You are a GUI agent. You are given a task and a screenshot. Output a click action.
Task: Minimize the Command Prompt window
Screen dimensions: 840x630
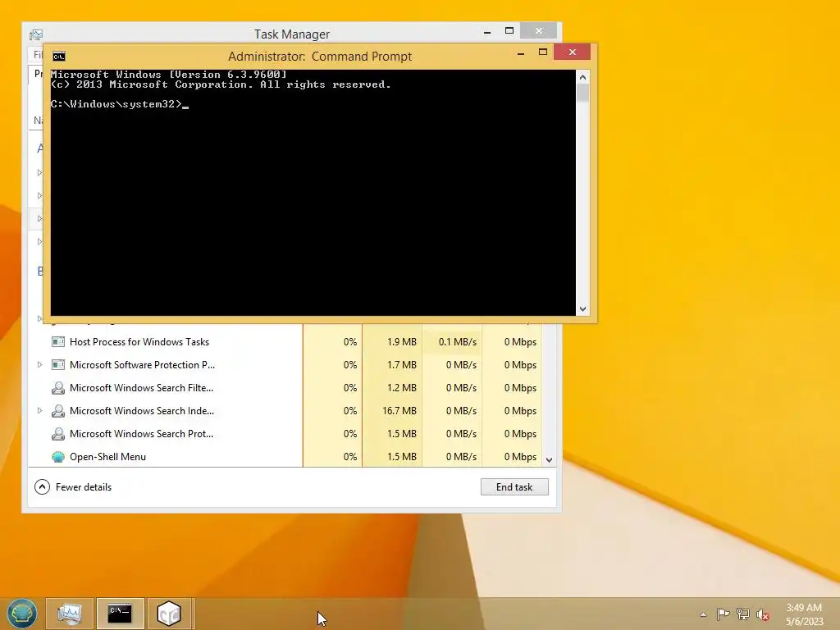tap(521, 52)
